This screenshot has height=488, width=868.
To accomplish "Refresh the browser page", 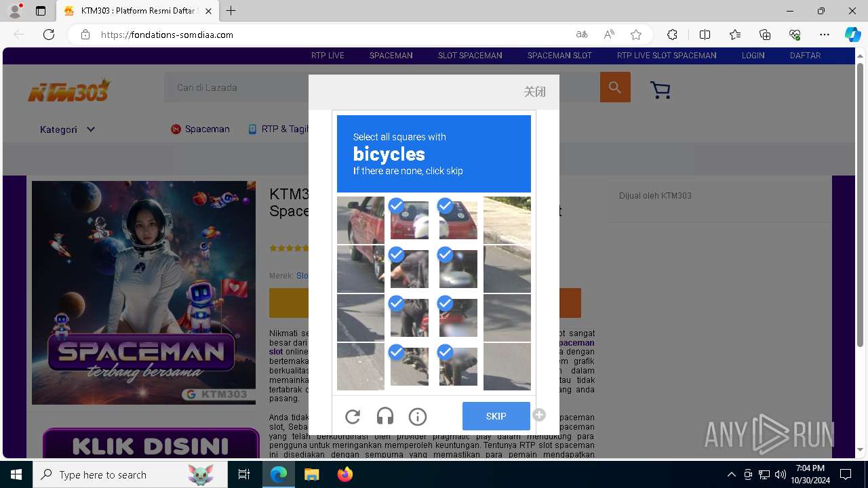I will point(49,35).
